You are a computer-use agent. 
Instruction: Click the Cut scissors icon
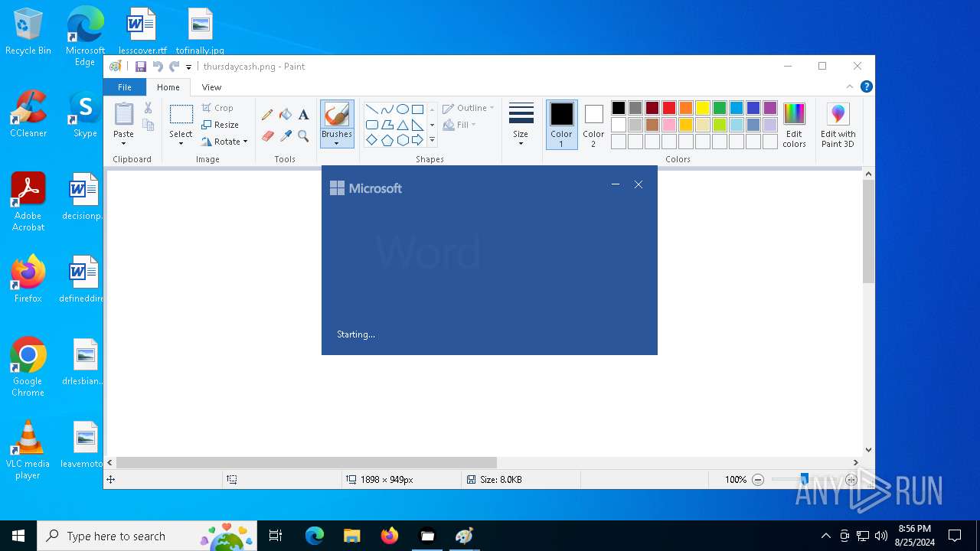click(x=149, y=108)
